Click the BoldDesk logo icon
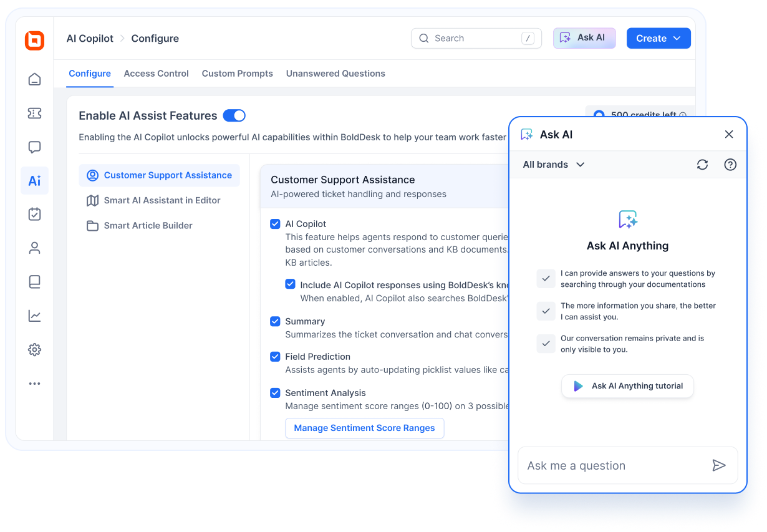Screen dimensions: 767x532 [34, 40]
